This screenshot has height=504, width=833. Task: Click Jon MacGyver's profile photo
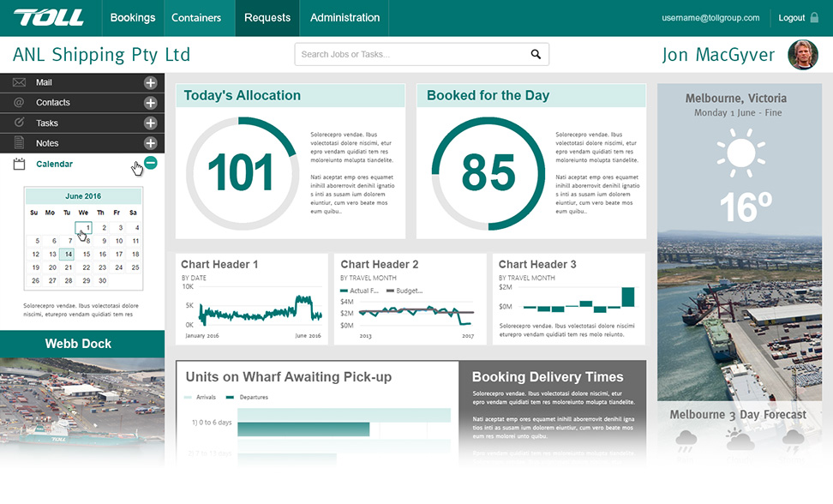click(x=803, y=55)
